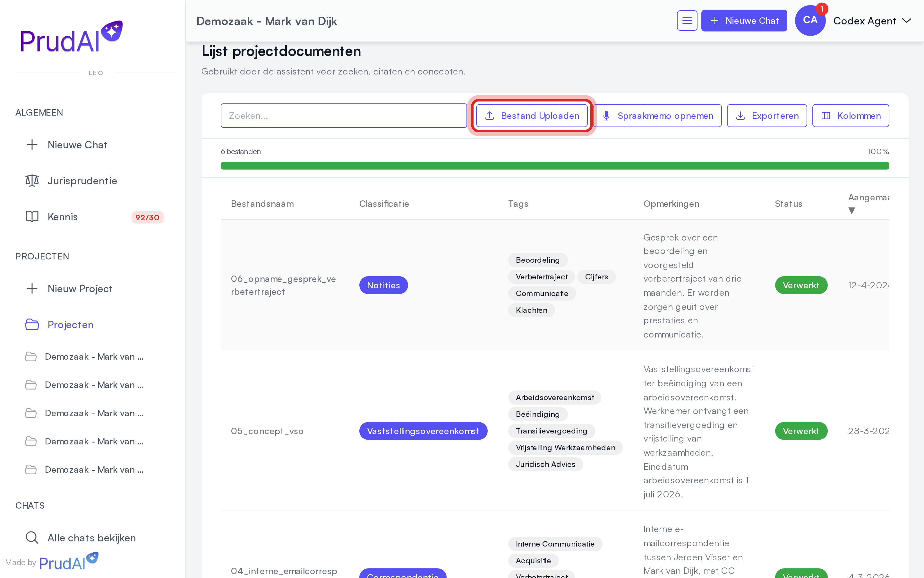
Task: Start Spraakmemo opnemen
Action: 657,116
